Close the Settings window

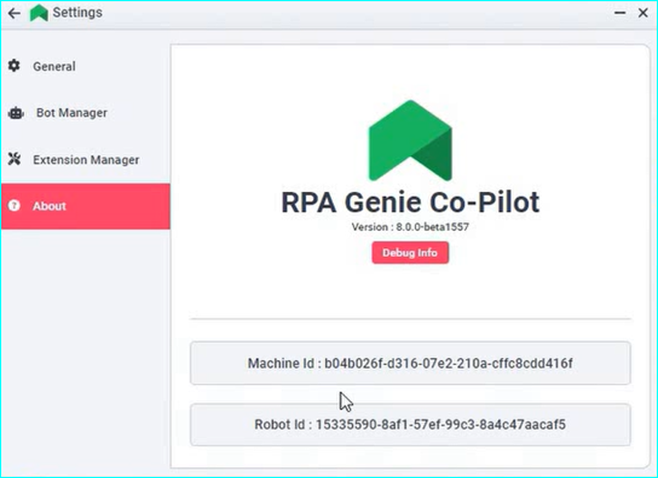coord(643,13)
